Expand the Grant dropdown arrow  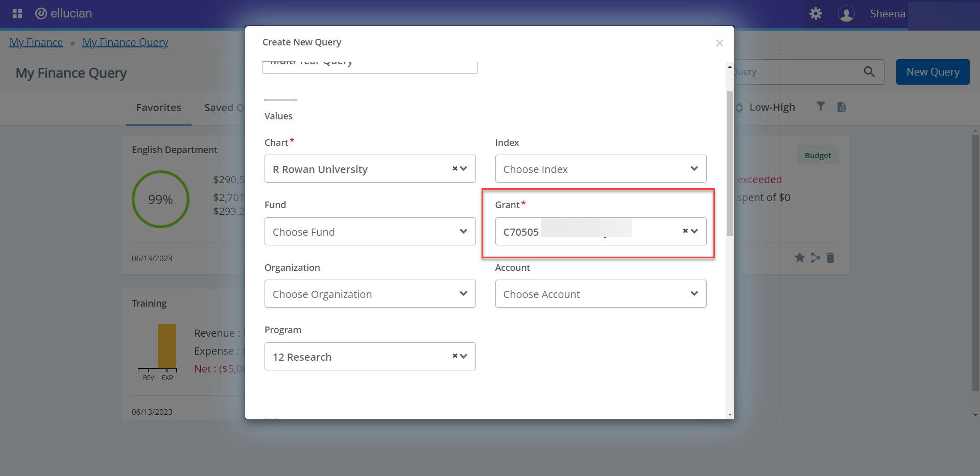click(x=695, y=231)
